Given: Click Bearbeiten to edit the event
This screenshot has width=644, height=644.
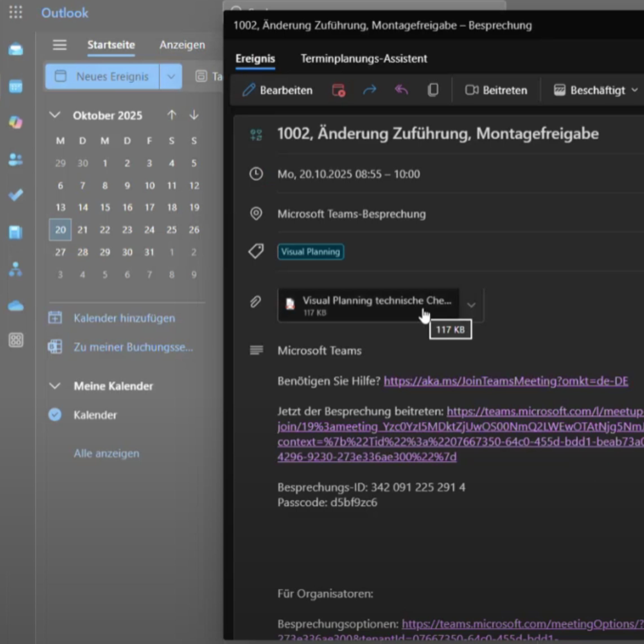Looking at the screenshot, I should (277, 90).
